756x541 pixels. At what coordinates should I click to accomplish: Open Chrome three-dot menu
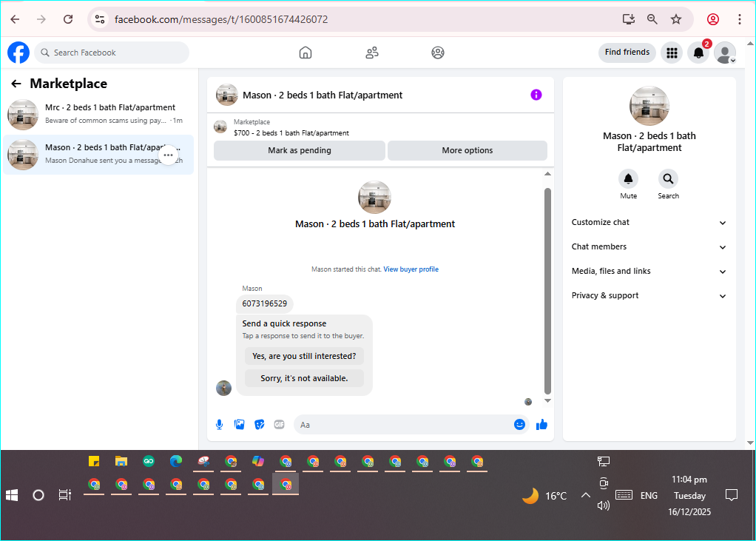click(x=740, y=19)
